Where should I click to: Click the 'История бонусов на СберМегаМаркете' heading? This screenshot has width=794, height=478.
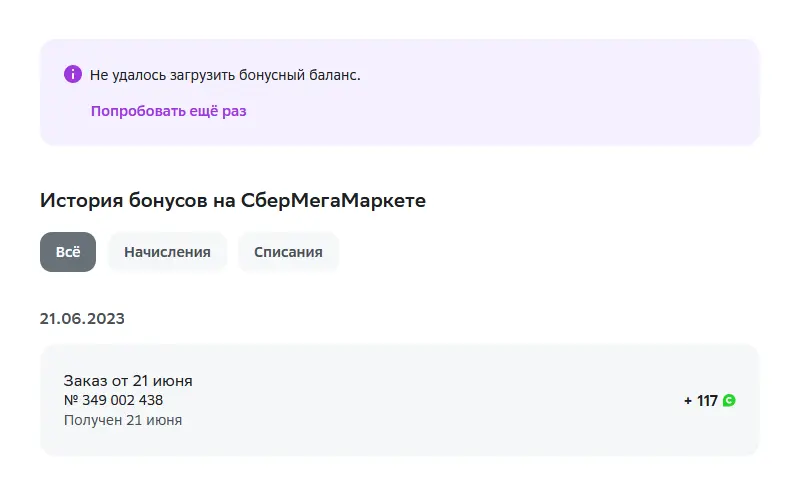click(233, 201)
